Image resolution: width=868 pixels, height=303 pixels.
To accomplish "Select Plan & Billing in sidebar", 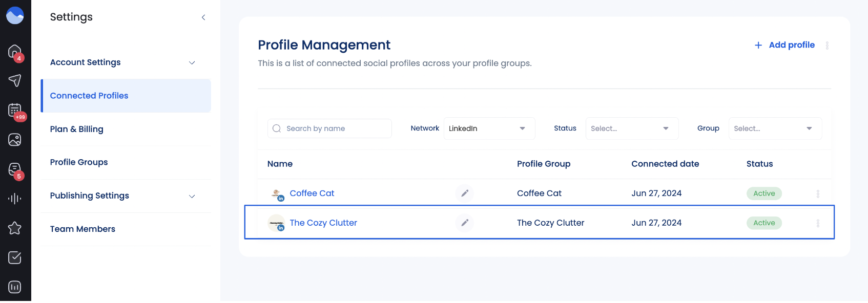I will (x=77, y=129).
